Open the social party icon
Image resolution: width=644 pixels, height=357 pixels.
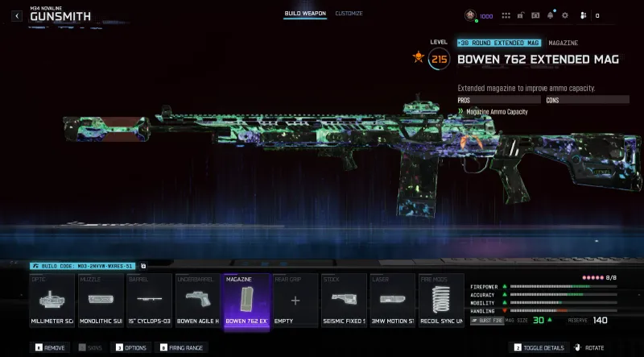pos(583,15)
